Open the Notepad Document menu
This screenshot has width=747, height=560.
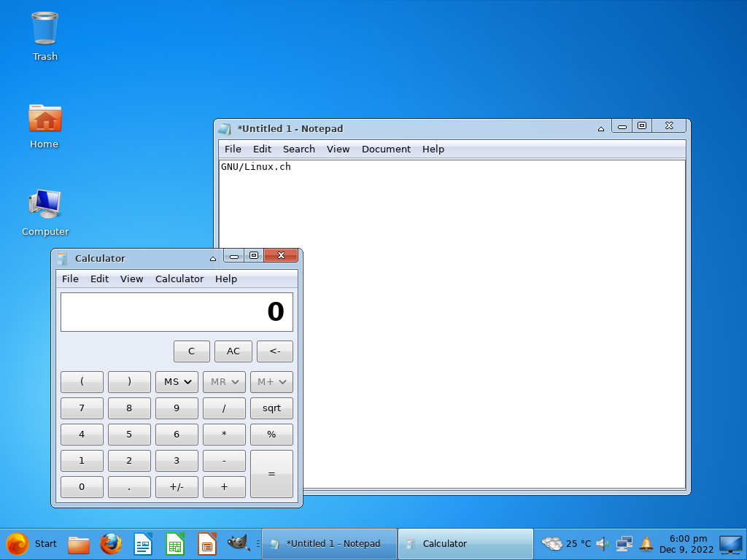tap(386, 149)
